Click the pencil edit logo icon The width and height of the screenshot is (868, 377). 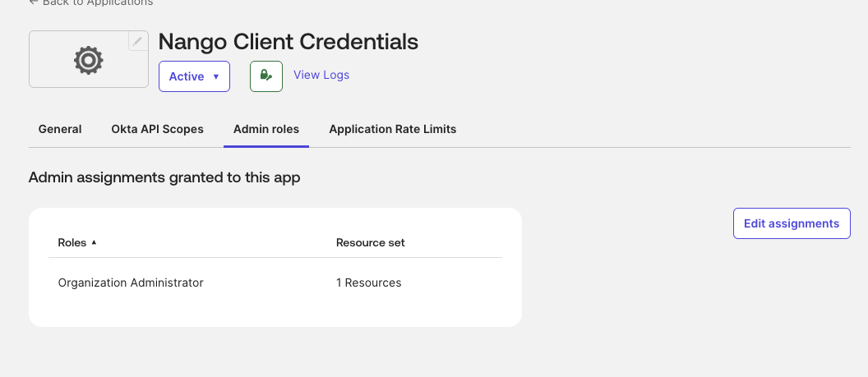pos(138,41)
